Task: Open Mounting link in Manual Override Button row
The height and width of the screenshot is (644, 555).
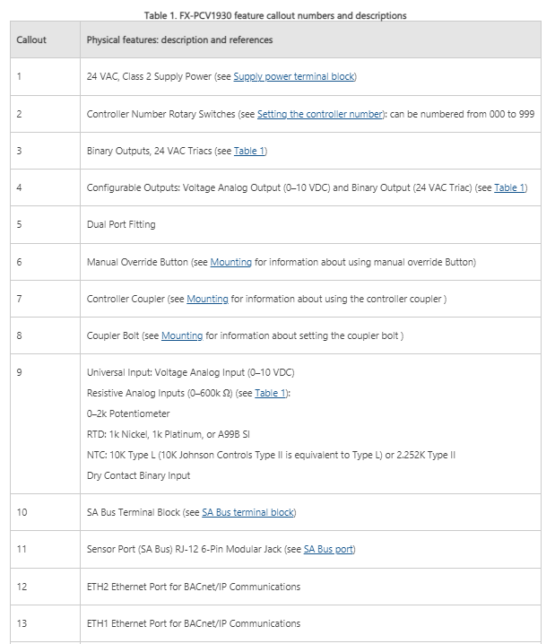Action: click(x=231, y=262)
